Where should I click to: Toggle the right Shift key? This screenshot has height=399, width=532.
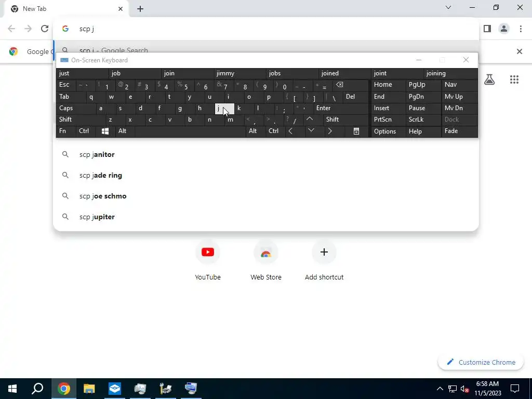[345, 119]
